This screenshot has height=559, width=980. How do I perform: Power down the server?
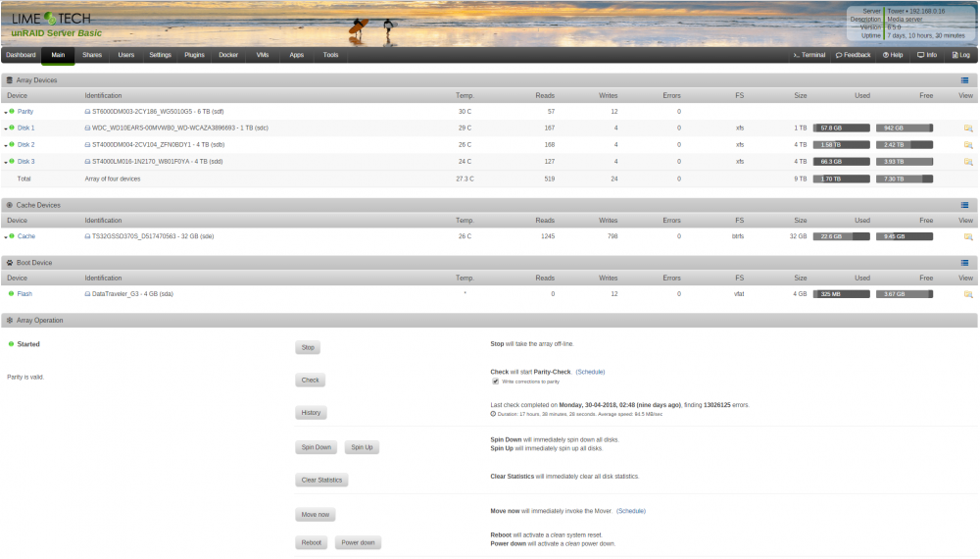point(358,542)
